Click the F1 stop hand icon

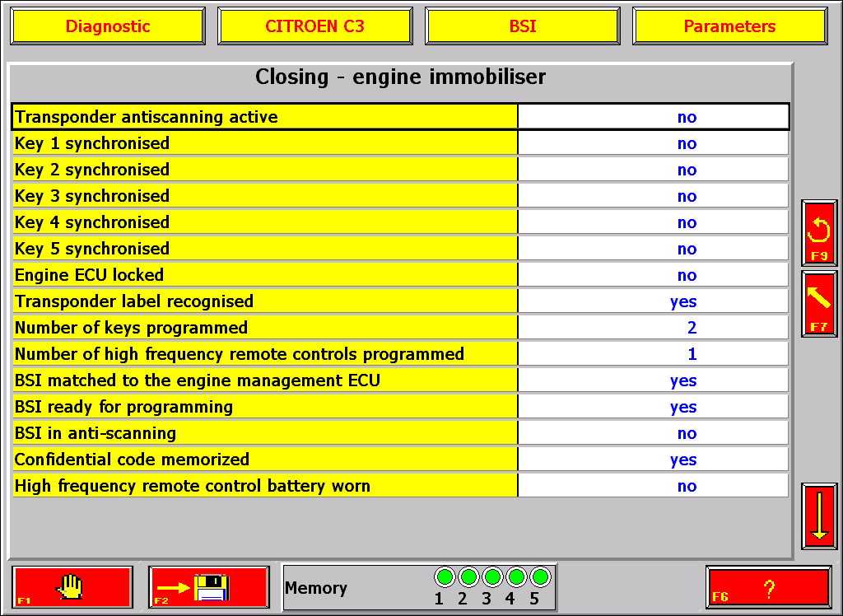pos(72,587)
